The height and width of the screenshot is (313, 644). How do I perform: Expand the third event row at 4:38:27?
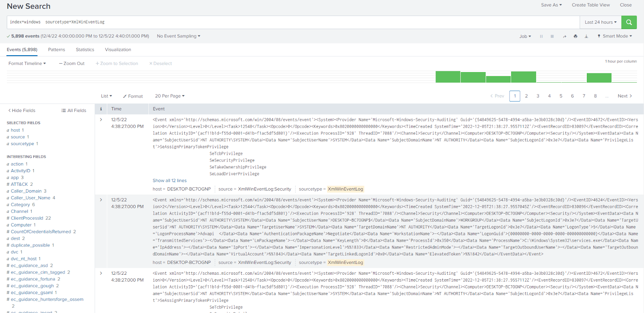point(101,273)
